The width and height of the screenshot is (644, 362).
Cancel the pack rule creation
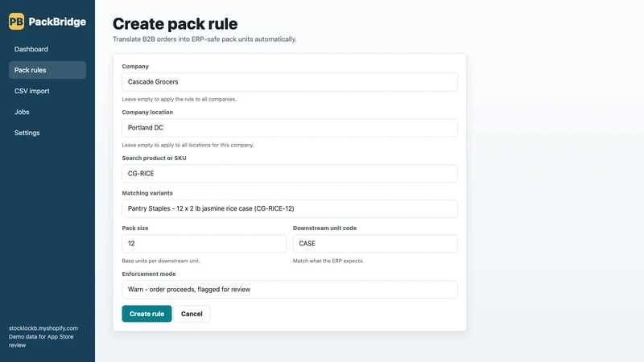pos(192,314)
